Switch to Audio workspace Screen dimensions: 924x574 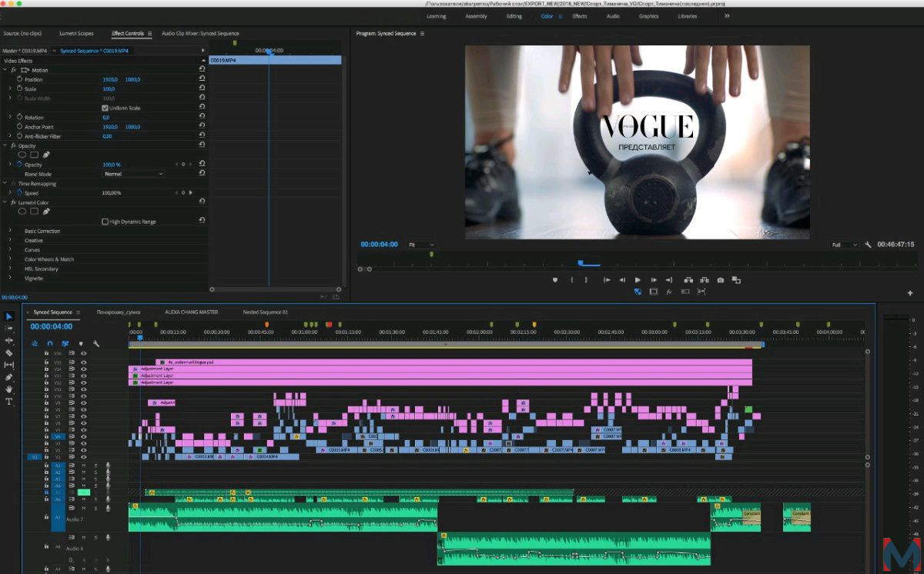click(x=613, y=16)
